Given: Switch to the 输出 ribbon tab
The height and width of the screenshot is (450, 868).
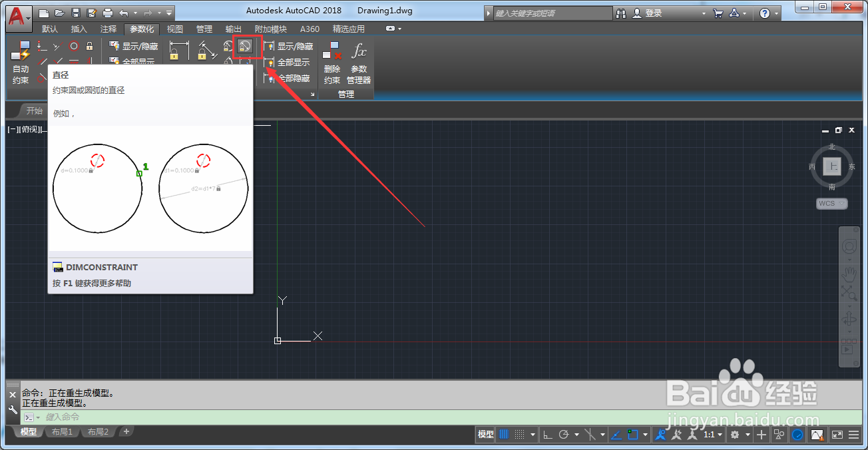Looking at the screenshot, I should pos(234,29).
